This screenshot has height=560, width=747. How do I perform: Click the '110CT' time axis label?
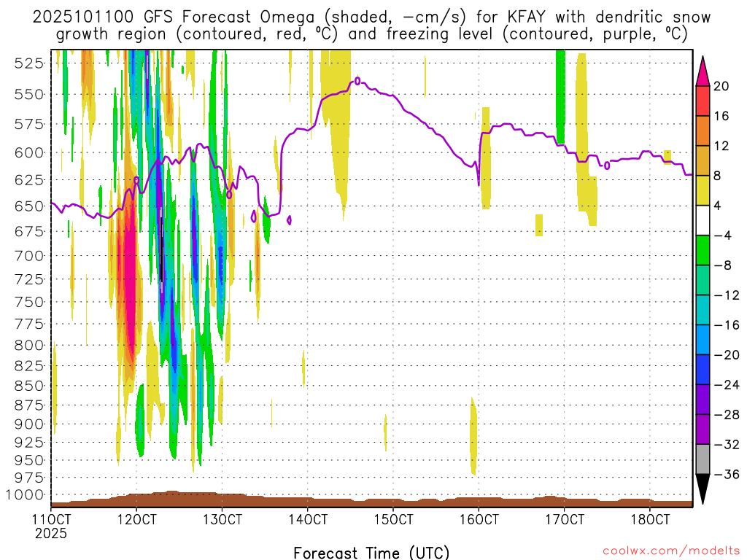[x=51, y=519]
